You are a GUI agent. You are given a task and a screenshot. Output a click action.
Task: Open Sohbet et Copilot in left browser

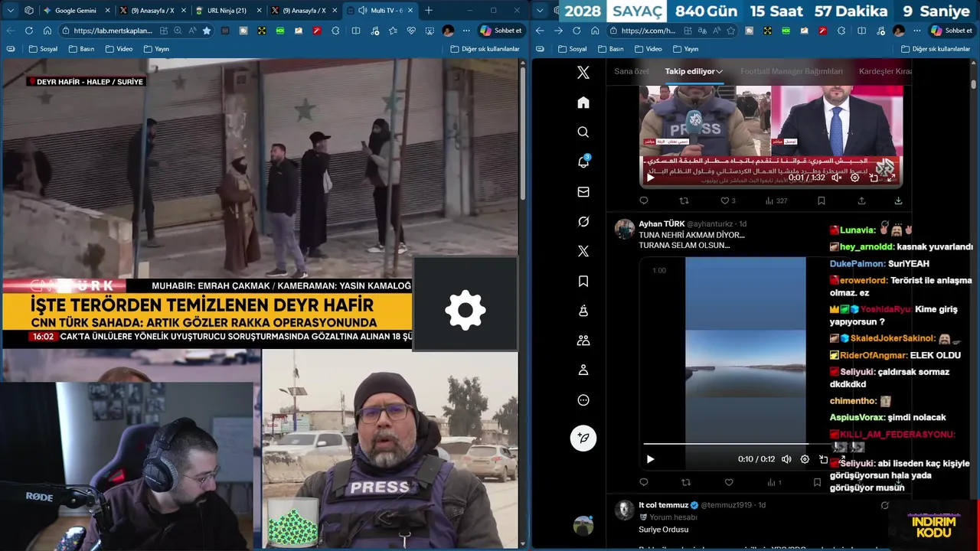coord(501,31)
